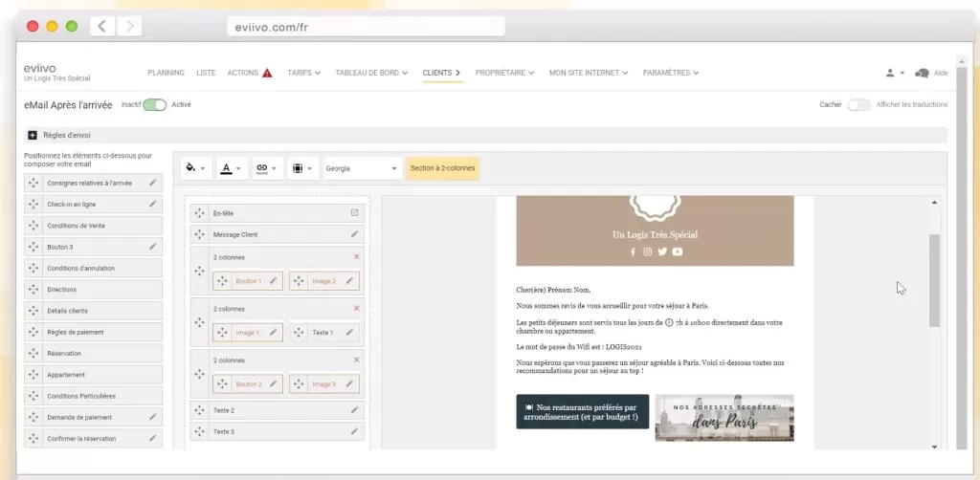Toggle the email Inactif/Activé switch

coord(154,105)
